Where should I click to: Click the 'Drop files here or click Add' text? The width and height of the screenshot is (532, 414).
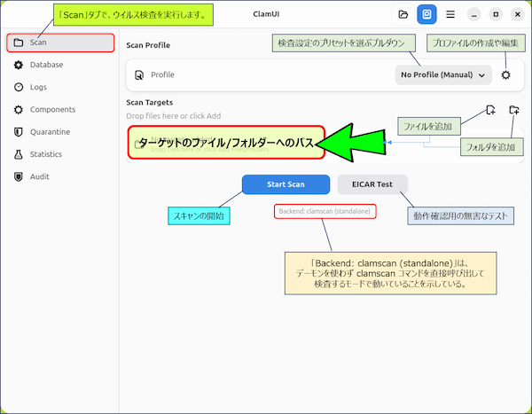174,116
